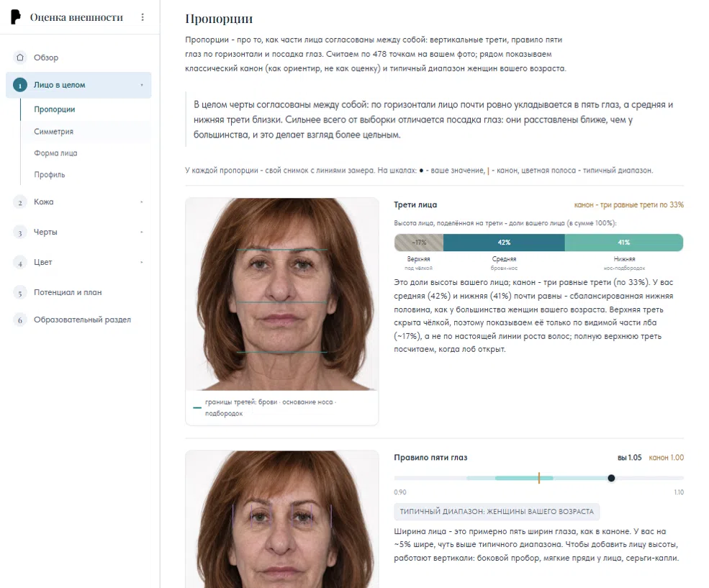Expand the Кожа section arrow
The width and height of the screenshot is (709, 588).
(x=142, y=202)
